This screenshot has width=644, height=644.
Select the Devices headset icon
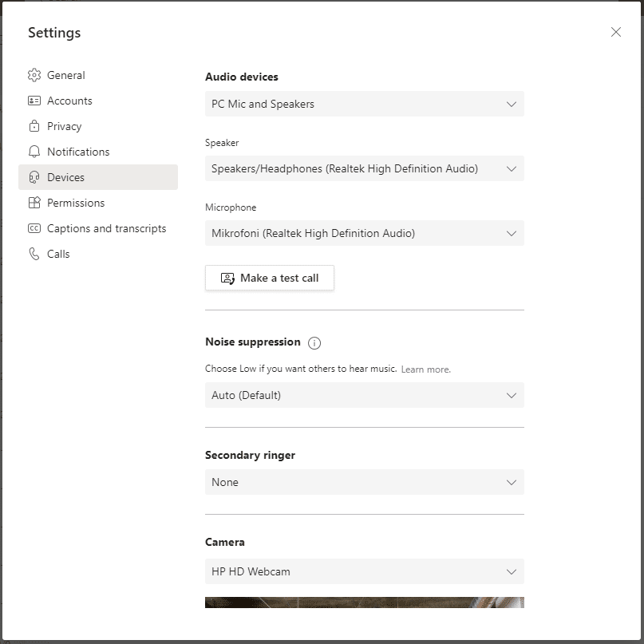34,177
